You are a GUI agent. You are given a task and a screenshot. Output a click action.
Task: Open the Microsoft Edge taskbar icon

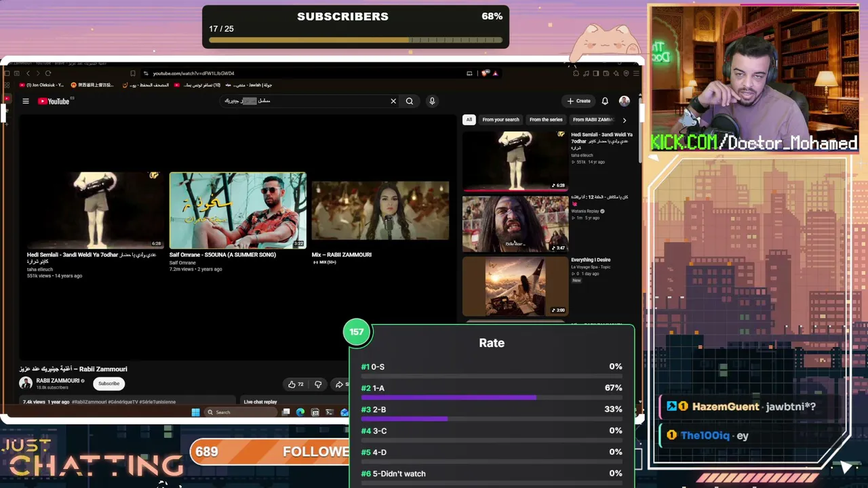300,412
